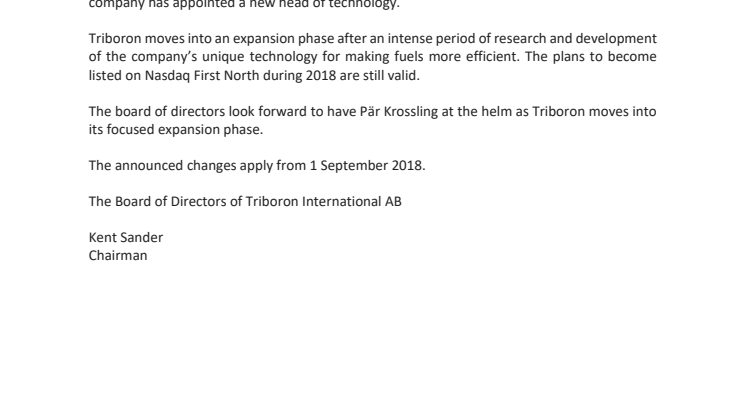Click the date "1 September 2018"
The height and width of the screenshot is (419, 746).
pyautogui.click(x=366, y=166)
